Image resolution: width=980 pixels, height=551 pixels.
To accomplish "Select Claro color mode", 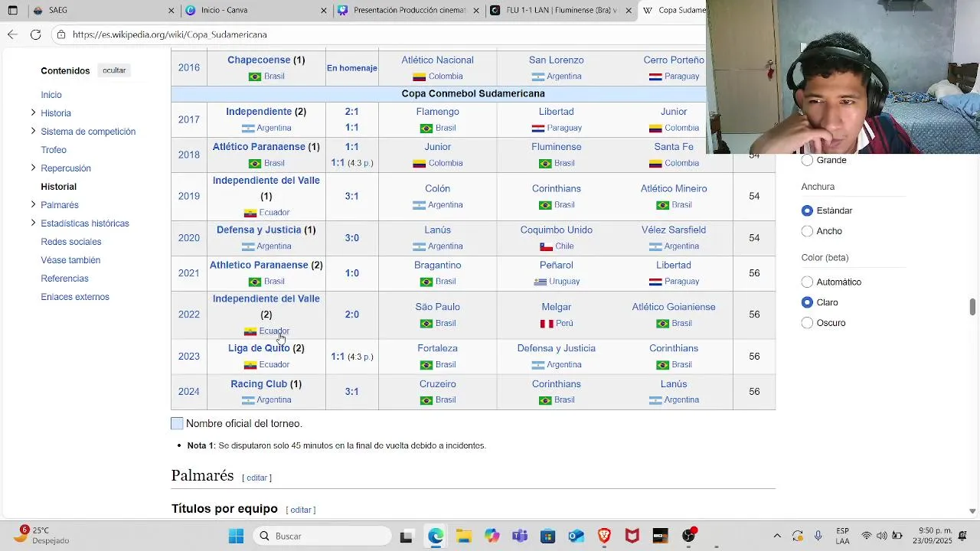I will click(x=807, y=302).
